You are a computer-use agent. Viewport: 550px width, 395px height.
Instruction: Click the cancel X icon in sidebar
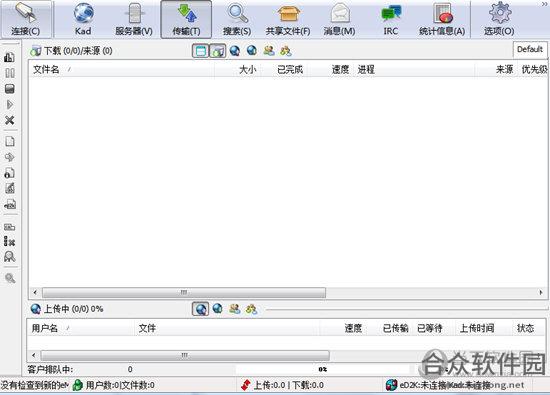pos(9,120)
